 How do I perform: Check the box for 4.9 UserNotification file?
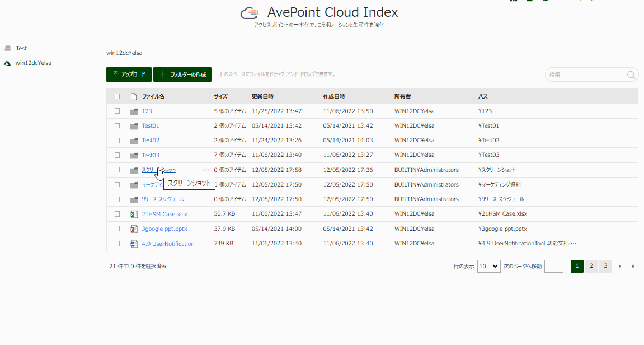pos(117,244)
